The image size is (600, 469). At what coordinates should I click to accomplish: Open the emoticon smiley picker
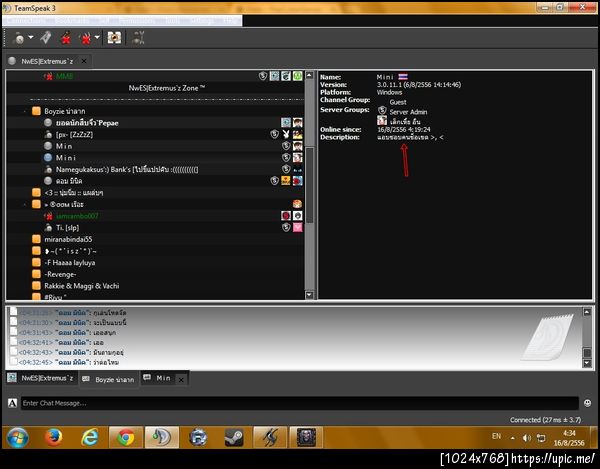pyautogui.click(x=587, y=403)
